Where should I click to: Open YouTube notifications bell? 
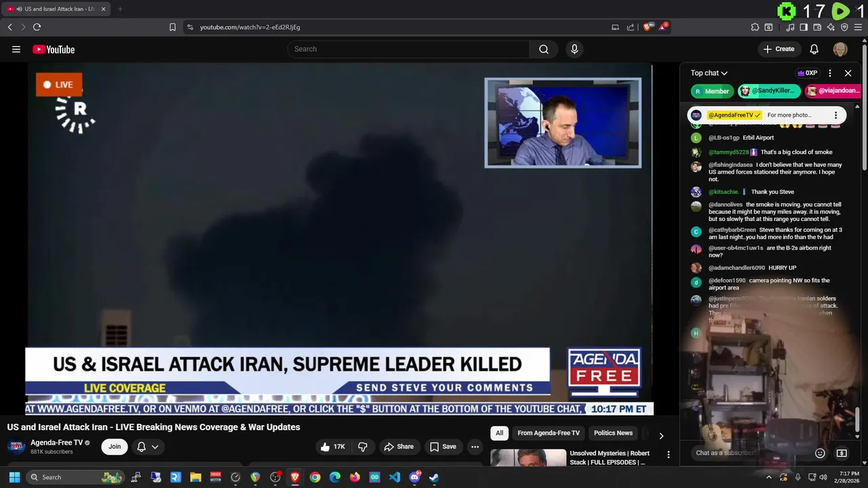click(814, 49)
